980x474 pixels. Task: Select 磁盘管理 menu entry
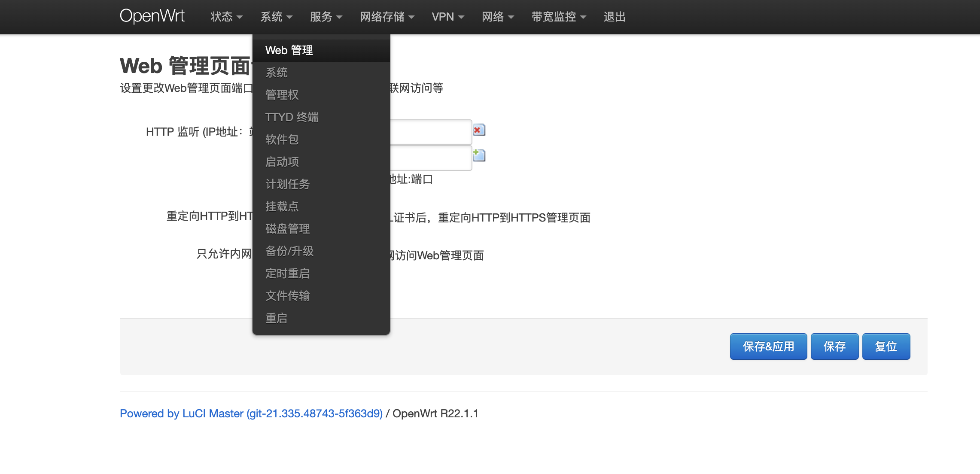tap(321, 229)
